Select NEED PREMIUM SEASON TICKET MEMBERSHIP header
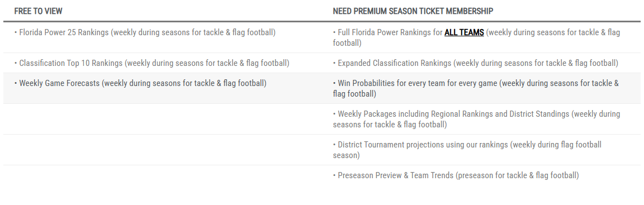 (413, 11)
